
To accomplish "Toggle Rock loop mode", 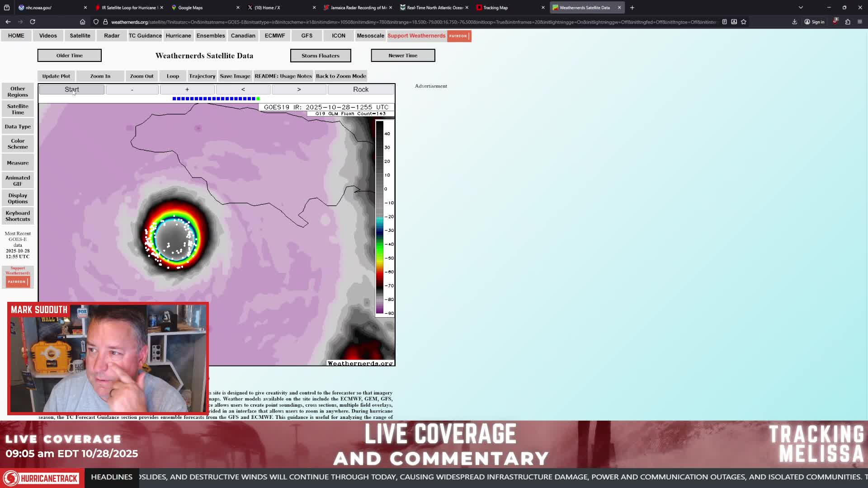I will [361, 89].
